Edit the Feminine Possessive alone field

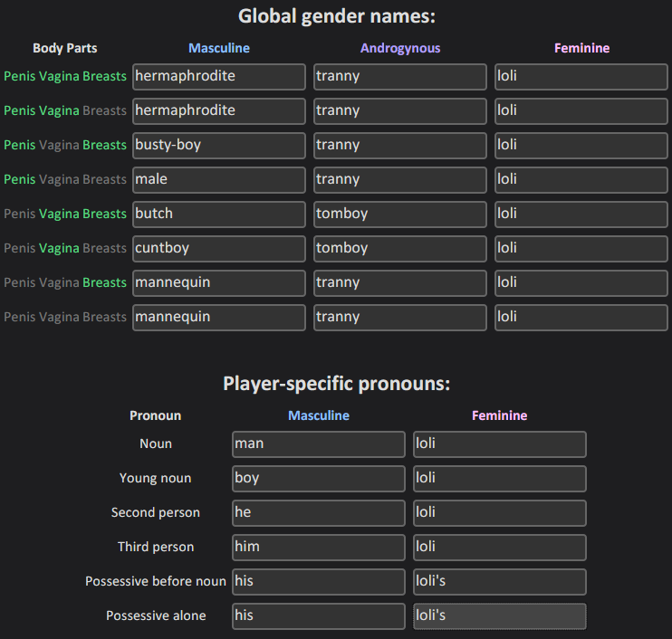[x=499, y=616]
